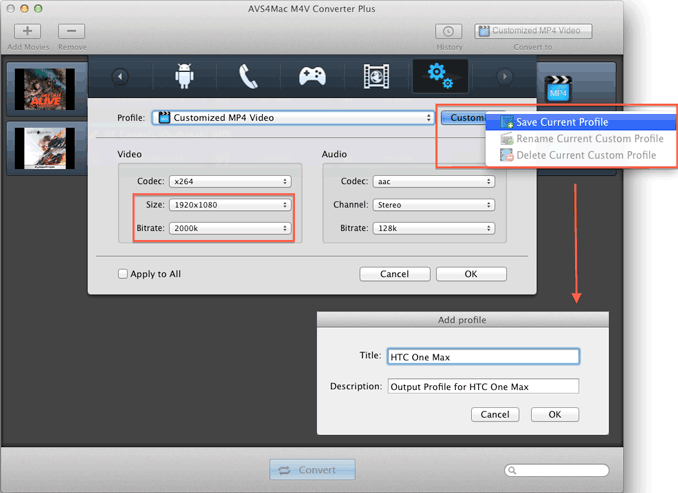Click the Add Movies plus button
This screenshot has height=493, width=678.
click(27, 31)
